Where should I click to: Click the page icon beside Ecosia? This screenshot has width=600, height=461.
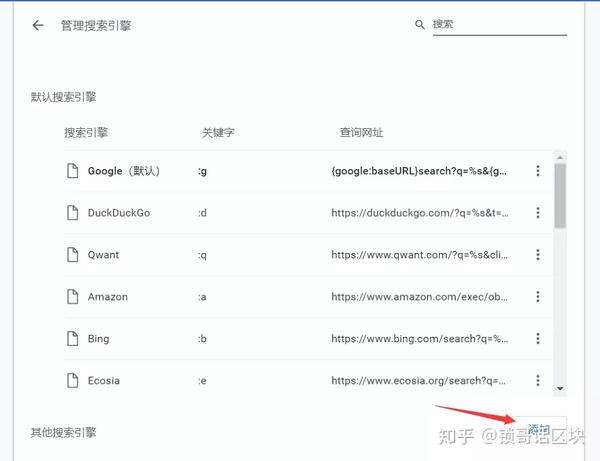click(72, 380)
